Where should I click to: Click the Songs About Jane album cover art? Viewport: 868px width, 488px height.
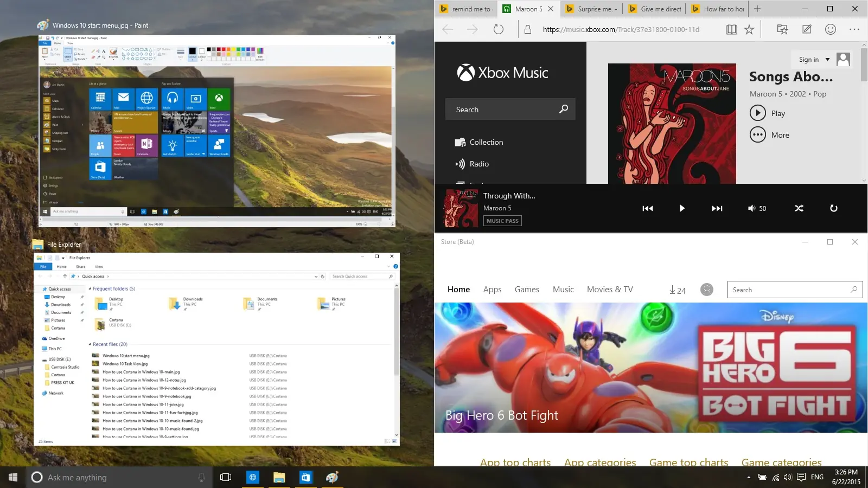[x=672, y=124]
